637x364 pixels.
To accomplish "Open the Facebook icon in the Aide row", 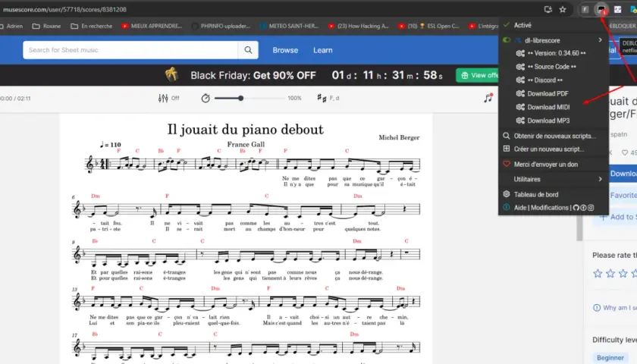I will 583,208.
